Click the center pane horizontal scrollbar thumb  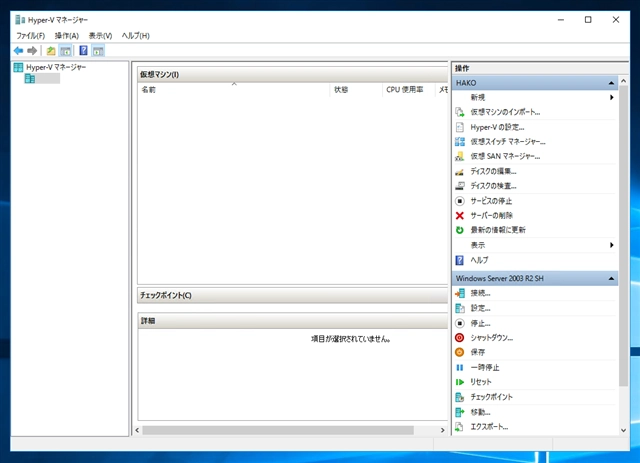(x=278, y=430)
